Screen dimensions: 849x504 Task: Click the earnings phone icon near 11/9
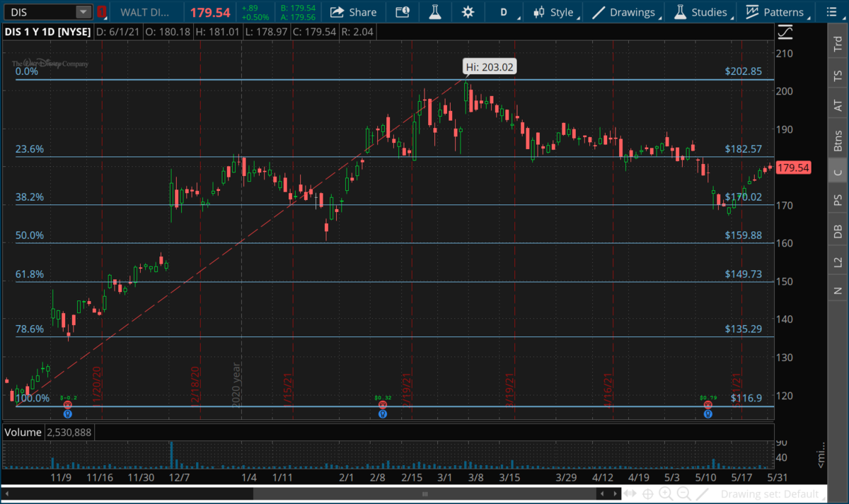coord(68,404)
